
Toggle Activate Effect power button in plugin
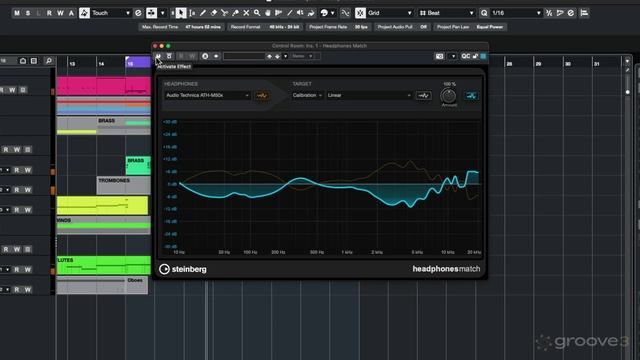(x=158, y=56)
